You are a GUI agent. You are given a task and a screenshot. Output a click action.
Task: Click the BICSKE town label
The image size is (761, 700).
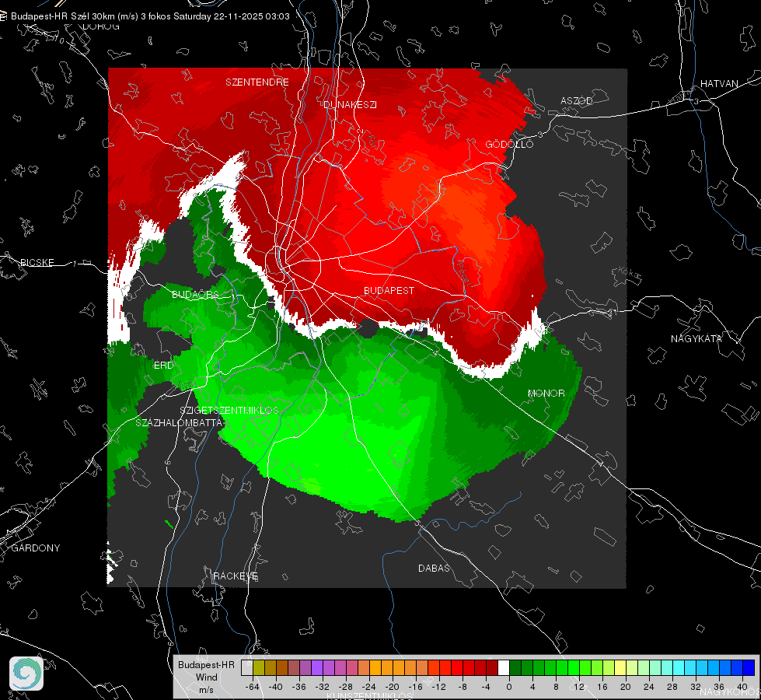[x=37, y=262]
